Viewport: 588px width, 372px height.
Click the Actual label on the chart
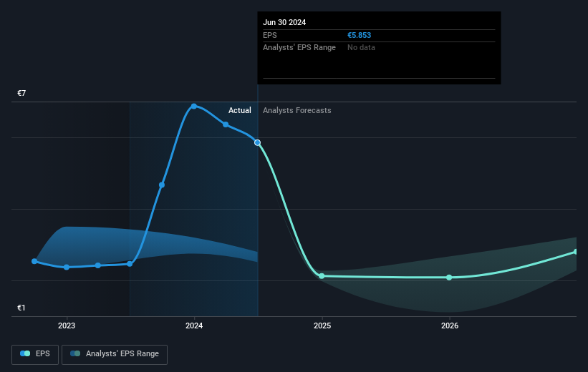click(x=240, y=110)
